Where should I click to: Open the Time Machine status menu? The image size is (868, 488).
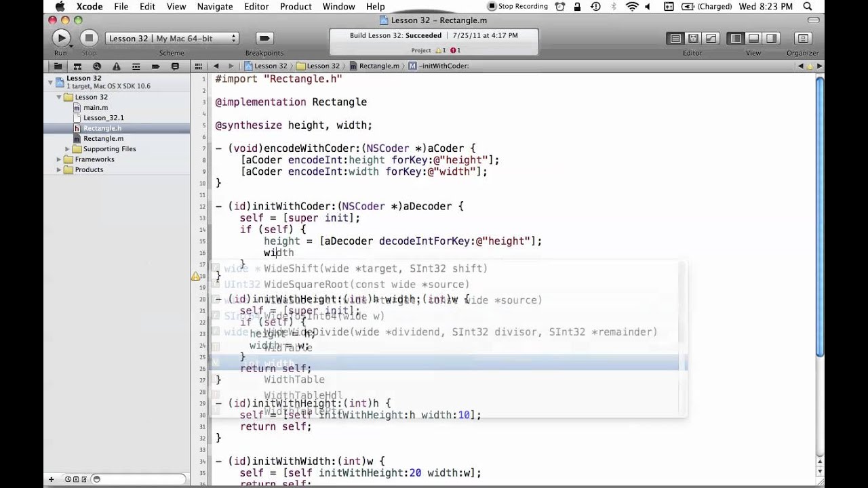[595, 7]
